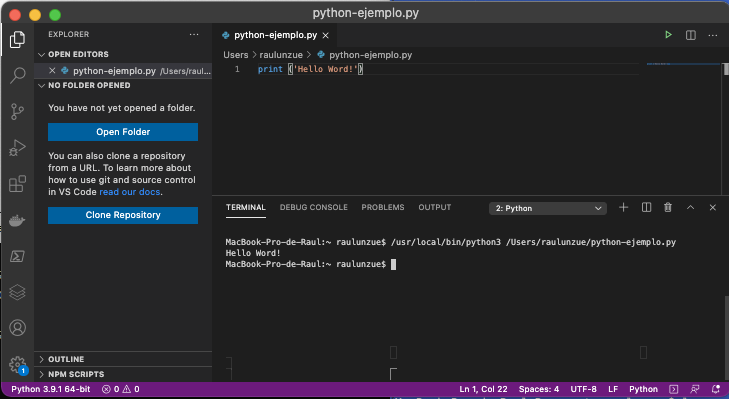
Task: Open the terminal selector dropdown '2: Python'
Action: (x=548, y=208)
